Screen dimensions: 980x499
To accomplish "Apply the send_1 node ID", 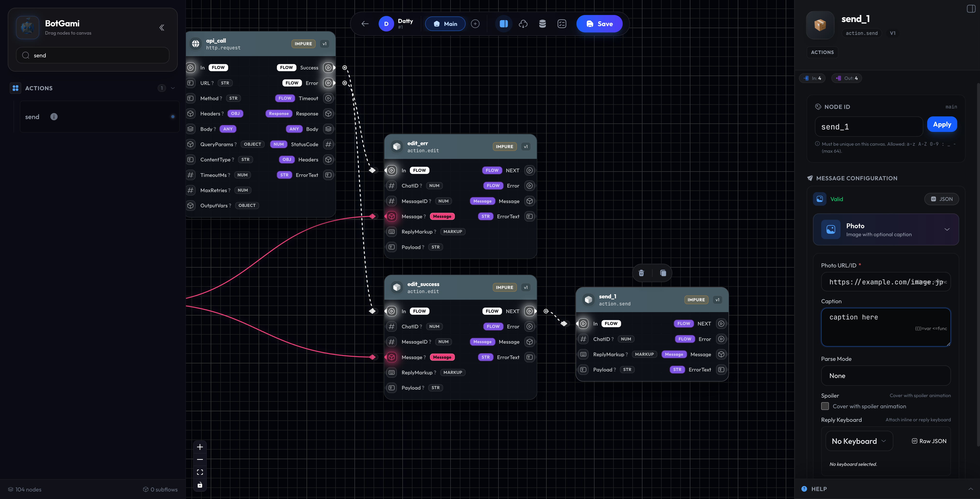I will click(x=942, y=124).
